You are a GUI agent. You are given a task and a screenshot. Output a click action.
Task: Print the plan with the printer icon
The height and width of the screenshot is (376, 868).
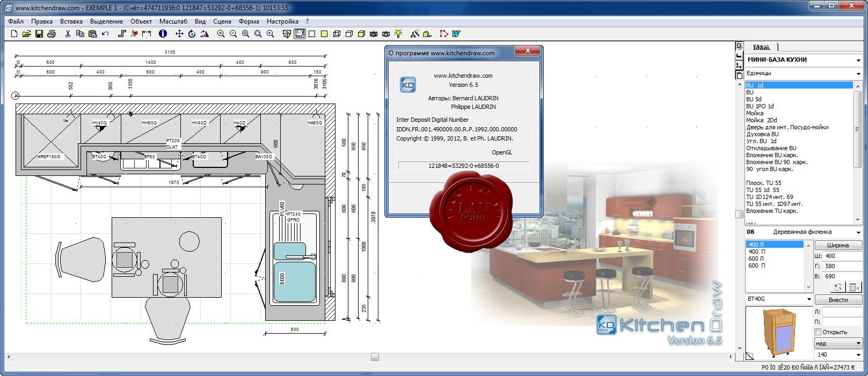[52, 34]
